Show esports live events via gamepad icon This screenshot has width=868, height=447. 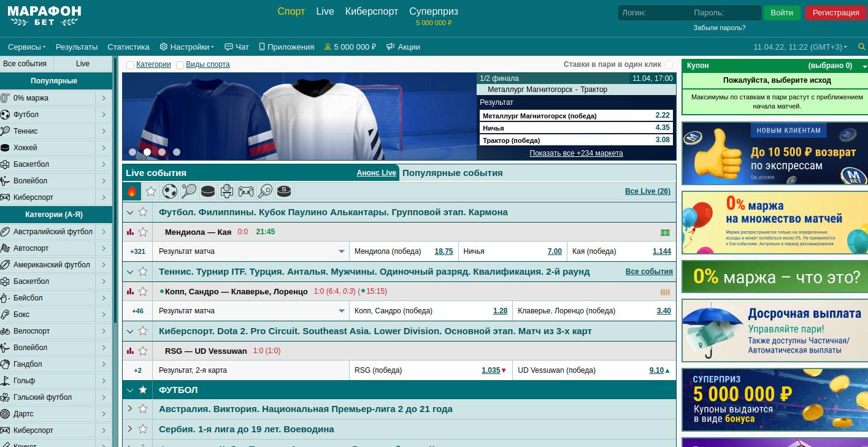pyautogui.click(x=246, y=191)
